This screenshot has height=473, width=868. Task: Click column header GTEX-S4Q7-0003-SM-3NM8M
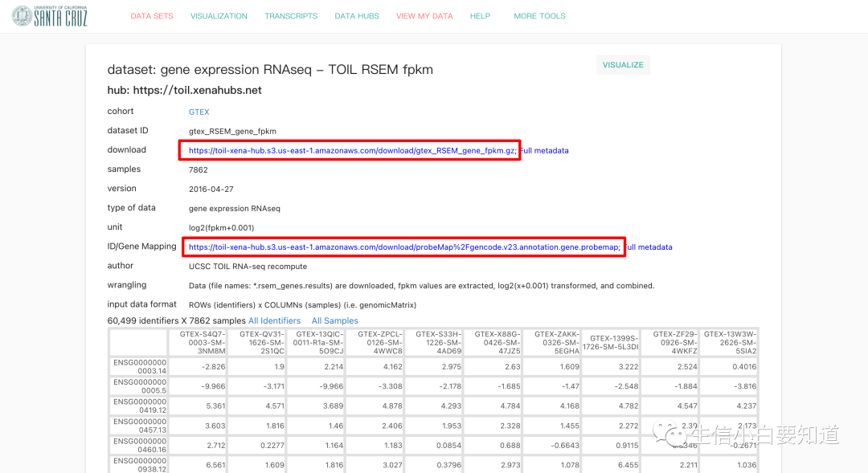(198, 342)
